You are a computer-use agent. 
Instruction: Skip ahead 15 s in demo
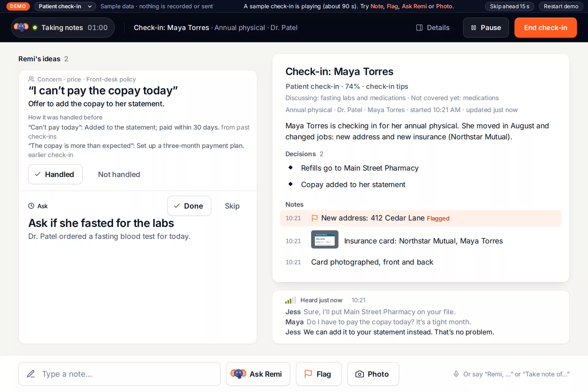pos(509,6)
